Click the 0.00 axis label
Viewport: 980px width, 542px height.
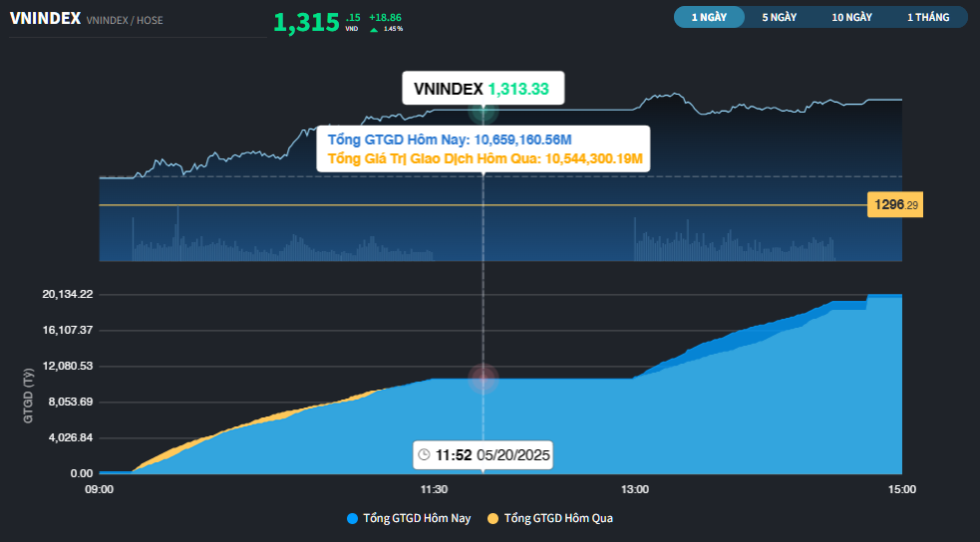[x=82, y=473]
